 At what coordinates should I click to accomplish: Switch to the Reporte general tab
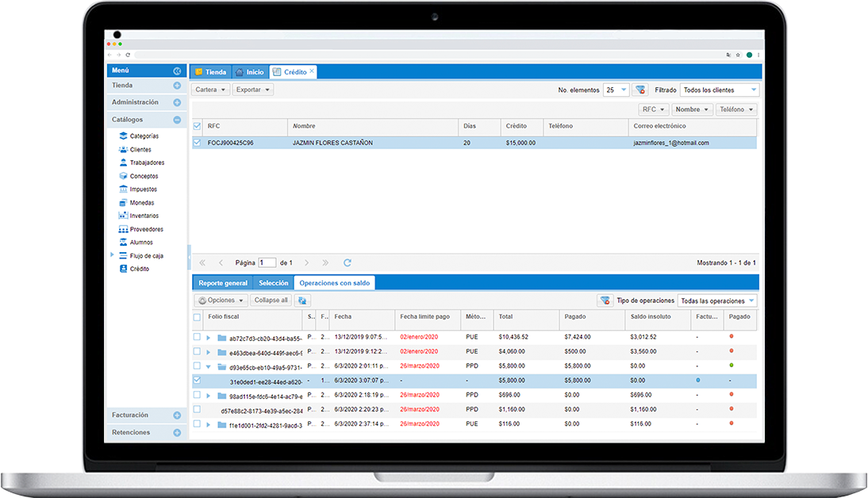223,283
